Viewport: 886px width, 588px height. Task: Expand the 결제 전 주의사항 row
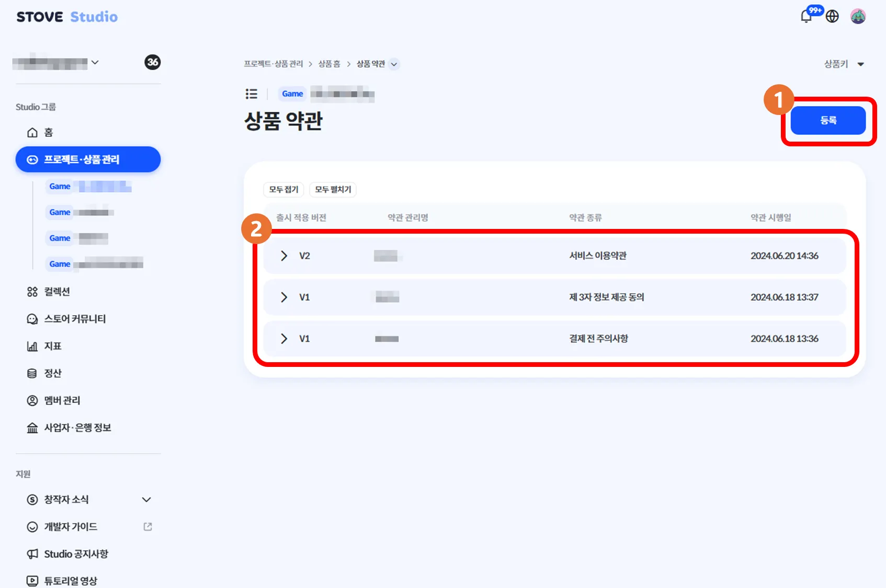284,339
